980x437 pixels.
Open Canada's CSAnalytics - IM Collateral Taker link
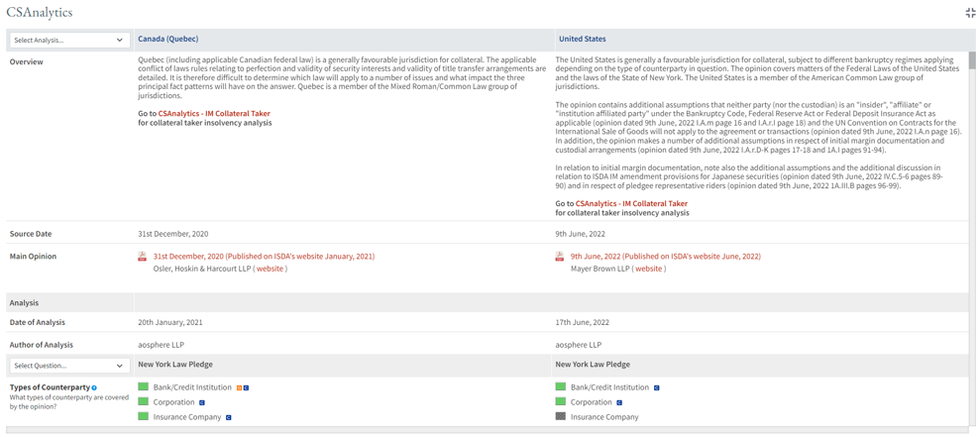pyautogui.click(x=214, y=114)
